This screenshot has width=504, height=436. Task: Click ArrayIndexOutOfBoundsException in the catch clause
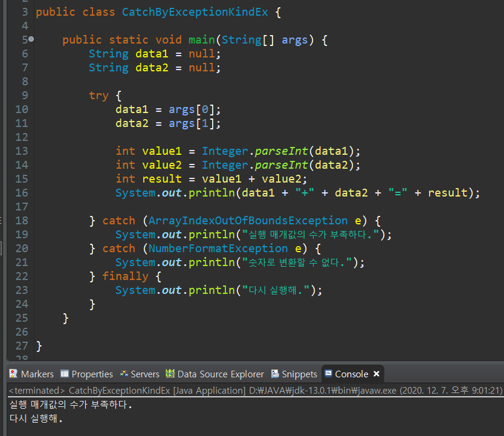click(248, 221)
